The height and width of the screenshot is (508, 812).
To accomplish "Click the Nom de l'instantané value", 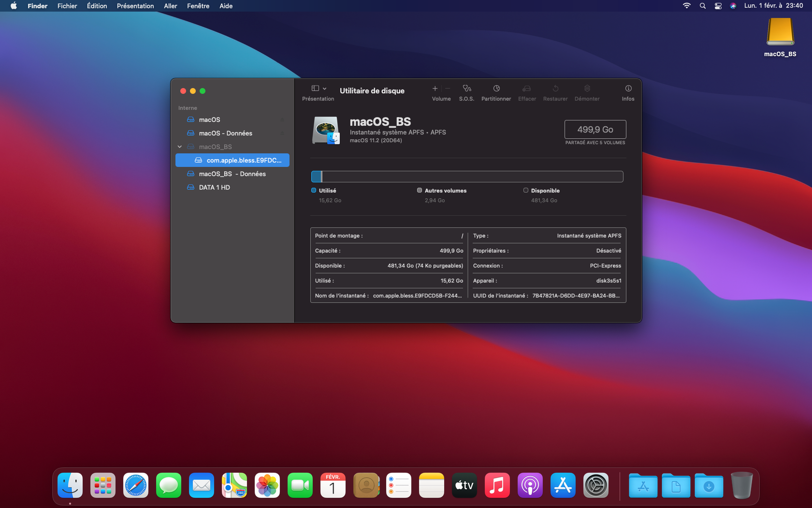I will [418, 296].
